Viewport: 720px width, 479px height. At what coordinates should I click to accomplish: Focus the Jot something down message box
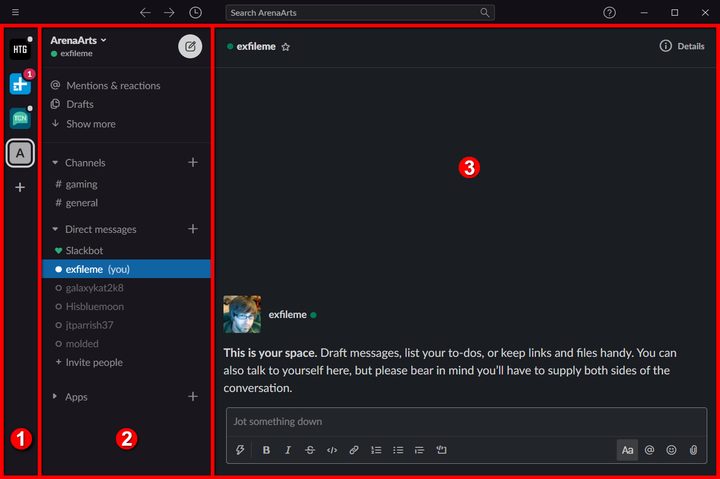pos(467,421)
